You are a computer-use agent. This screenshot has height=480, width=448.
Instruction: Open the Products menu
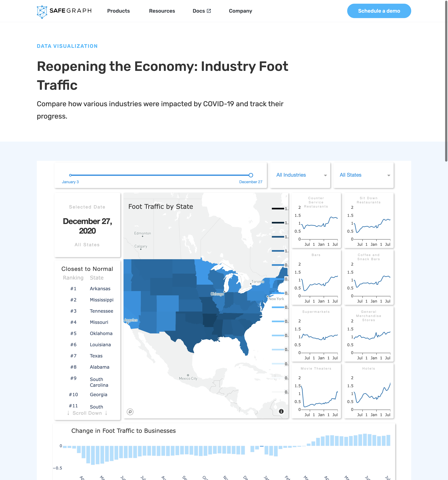[x=118, y=11]
